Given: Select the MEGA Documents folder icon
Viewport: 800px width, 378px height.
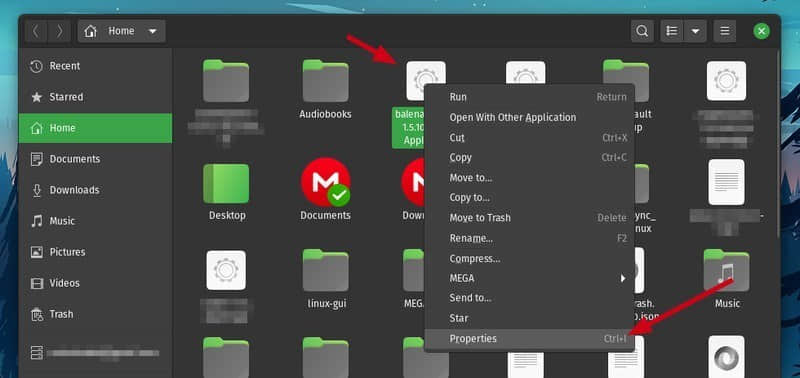Looking at the screenshot, I should pyautogui.click(x=325, y=182).
